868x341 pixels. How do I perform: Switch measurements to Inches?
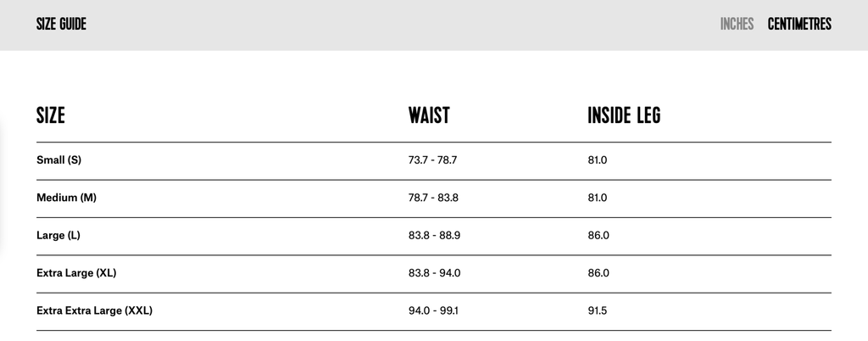[737, 25]
